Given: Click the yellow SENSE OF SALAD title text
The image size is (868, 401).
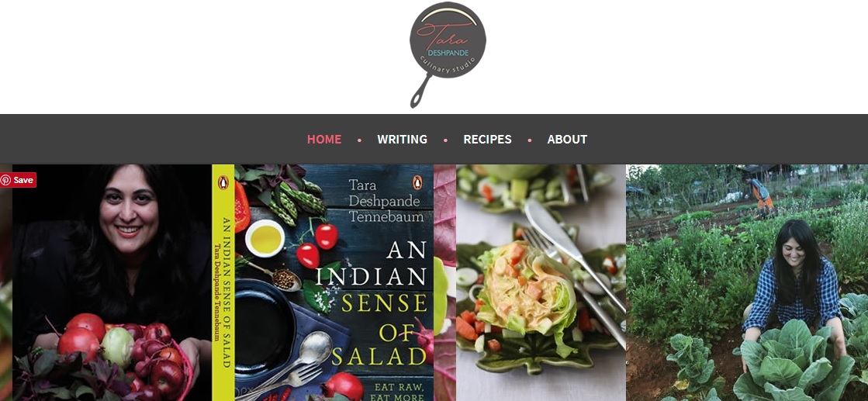Looking at the screenshot, I should coord(385,328).
